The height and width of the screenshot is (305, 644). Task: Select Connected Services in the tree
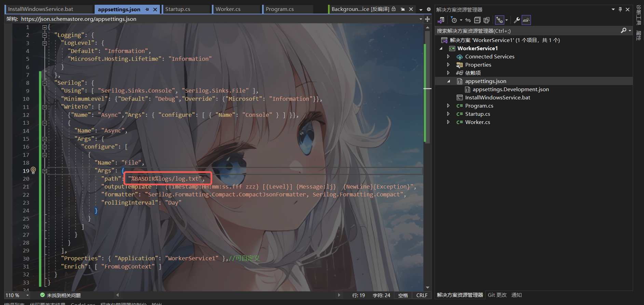point(490,57)
